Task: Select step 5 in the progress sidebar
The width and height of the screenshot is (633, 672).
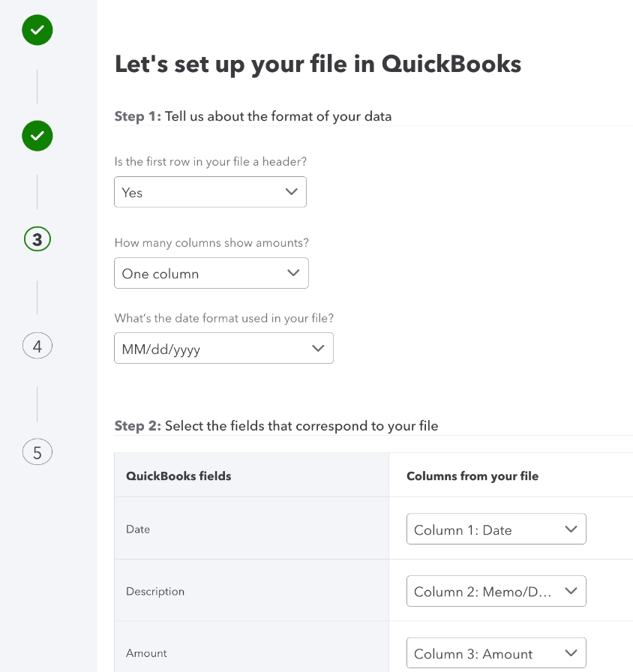Action: click(x=37, y=452)
